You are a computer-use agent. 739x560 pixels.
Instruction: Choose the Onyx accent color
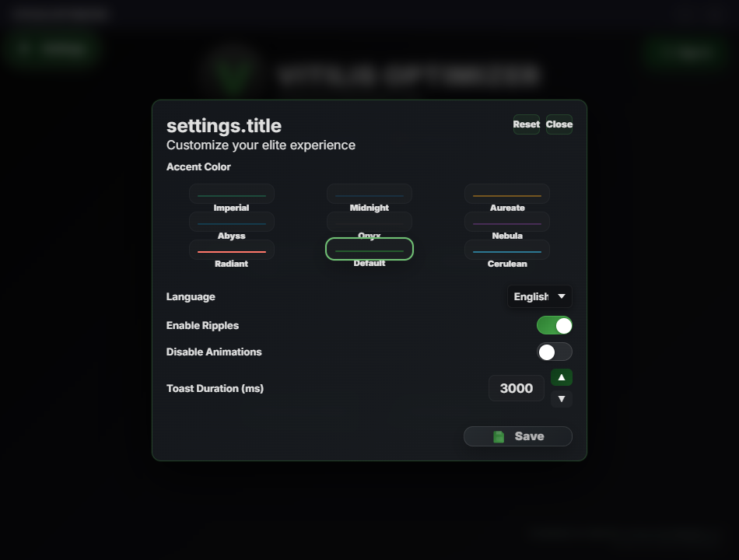tap(369, 222)
